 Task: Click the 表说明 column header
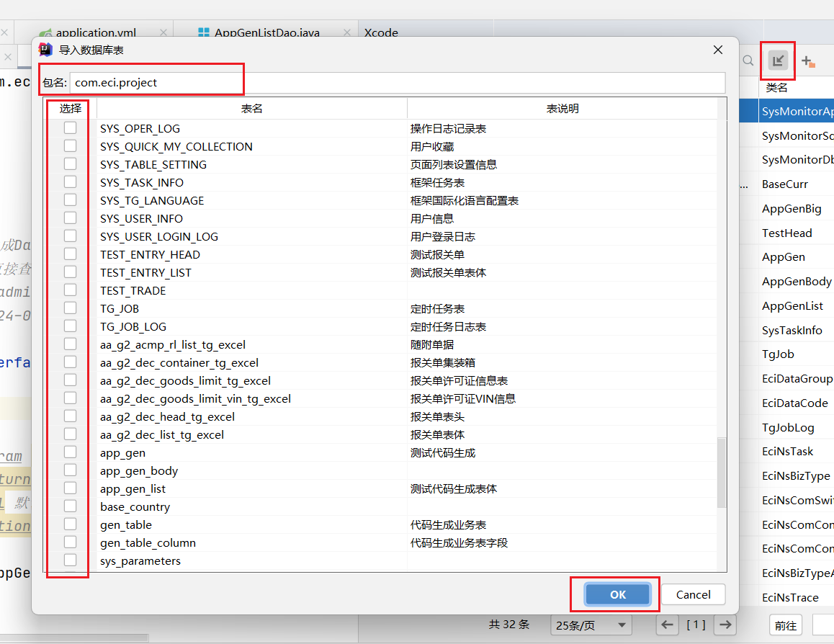tap(562, 109)
